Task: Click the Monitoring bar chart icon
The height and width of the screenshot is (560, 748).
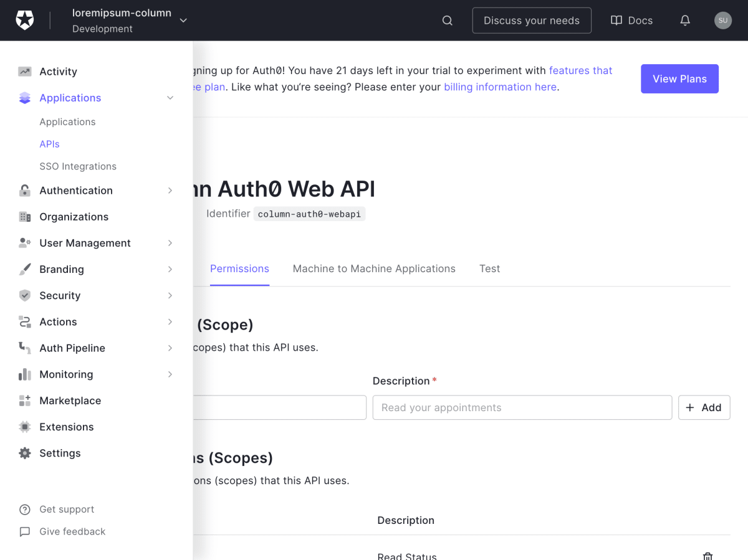Action: click(x=25, y=374)
